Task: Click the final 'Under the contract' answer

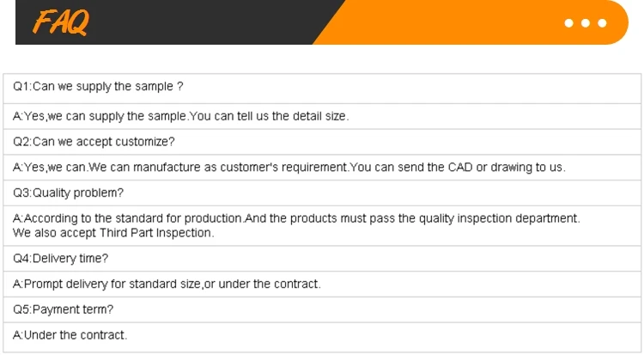Action: 70,334
